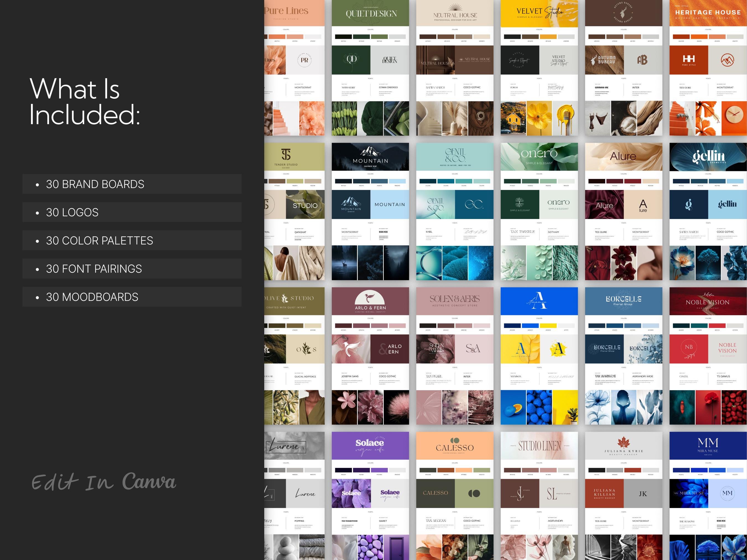Viewport: 747px width, 560px height.
Task: Click the blue raspberries moodboard photo
Action: click(539, 407)
